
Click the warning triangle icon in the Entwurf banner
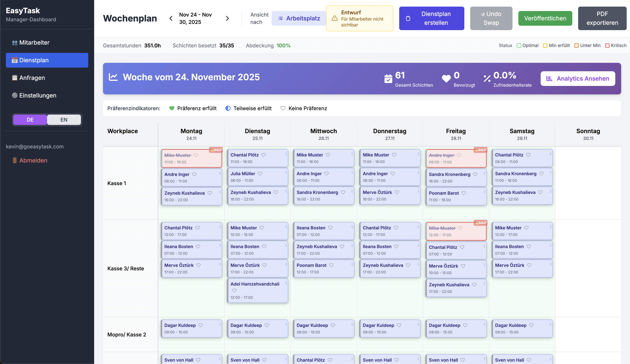[334, 19]
